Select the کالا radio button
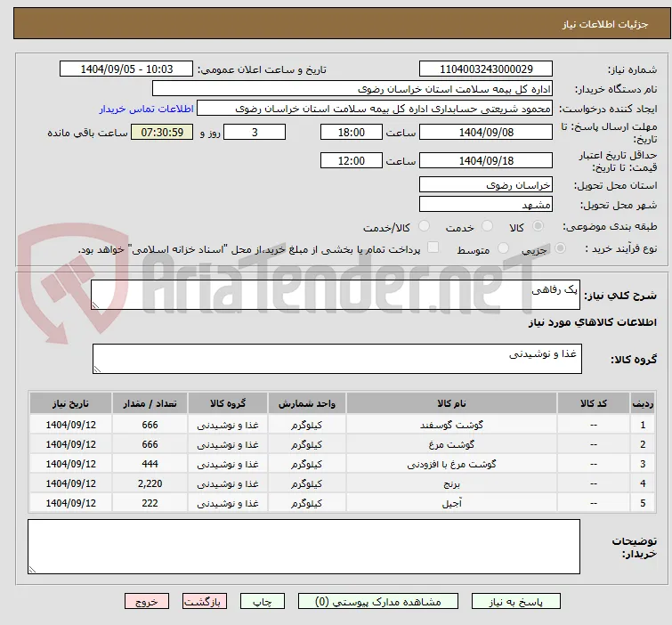The width and height of the screenshot is (672, 625). [538, 226]
